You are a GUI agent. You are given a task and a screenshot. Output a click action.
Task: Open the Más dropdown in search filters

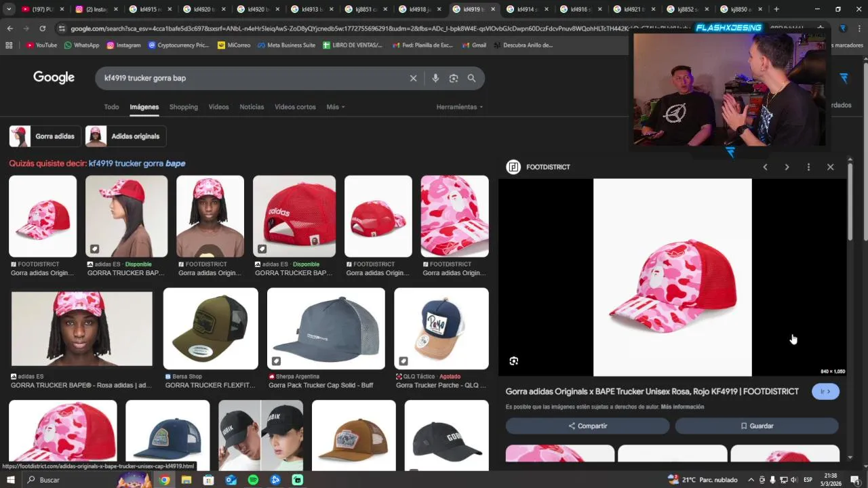click(336, 107)
